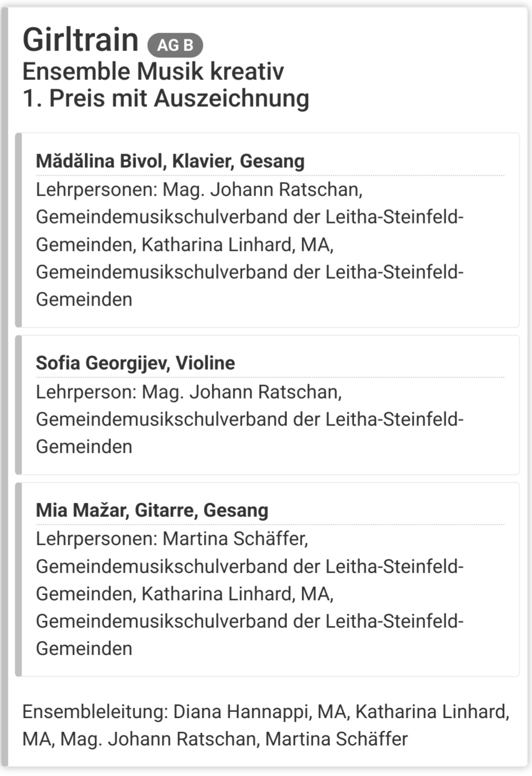Click Lehrpersonen Martina Schäffer under Mia Mažar
Screen dimensions: 532x776
click(x=172, y=538)
